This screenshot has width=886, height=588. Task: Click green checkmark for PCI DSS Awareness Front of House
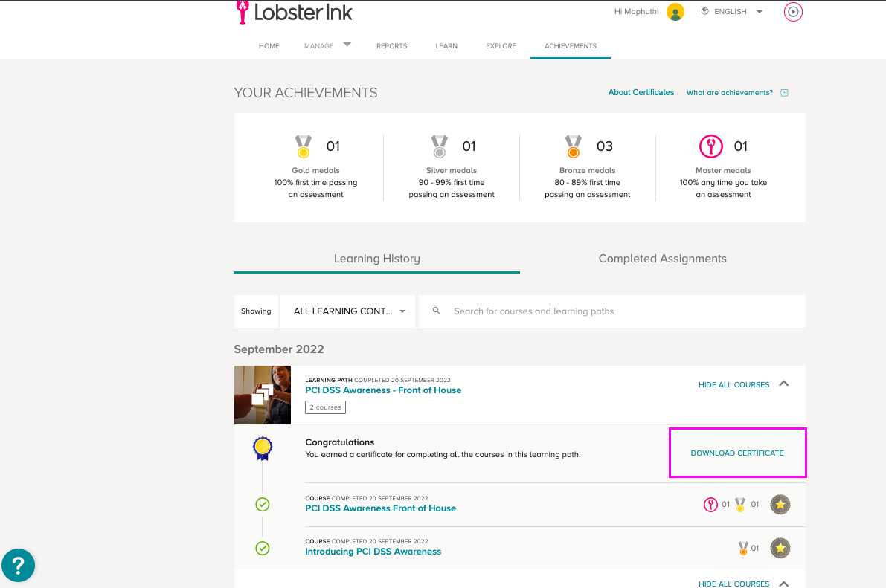(x=262, y=505)
